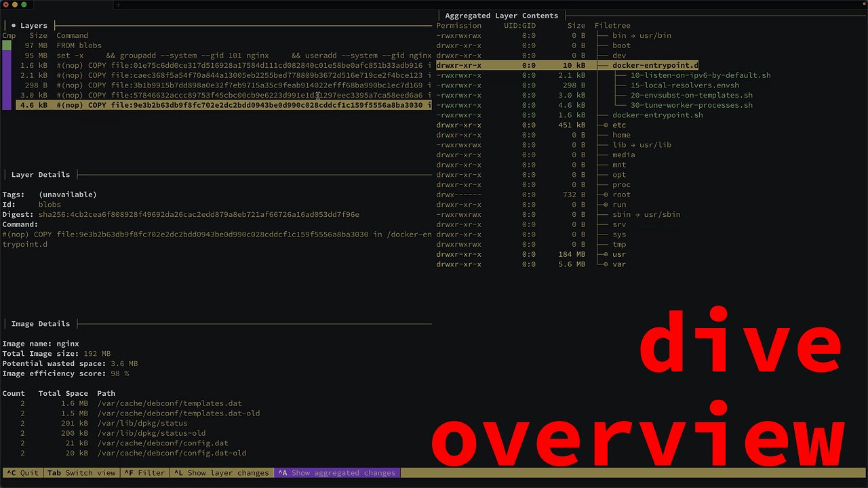Click the UID:GID column header
The image size is (868, 488).
point(519,26)
